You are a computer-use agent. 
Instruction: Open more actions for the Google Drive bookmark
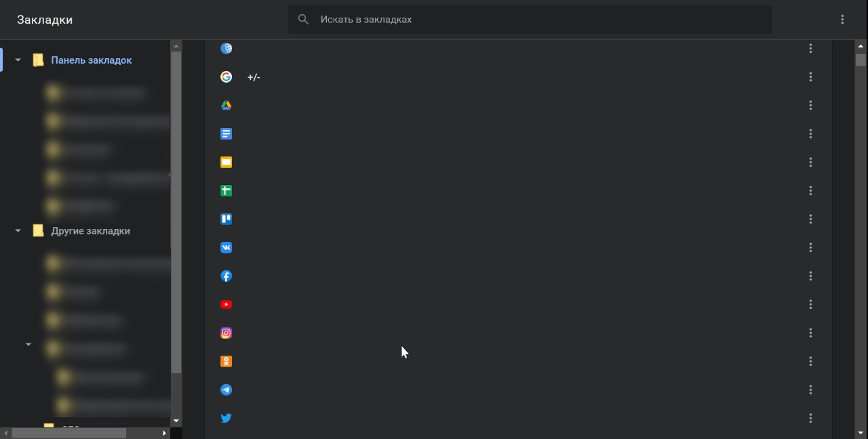810,106
